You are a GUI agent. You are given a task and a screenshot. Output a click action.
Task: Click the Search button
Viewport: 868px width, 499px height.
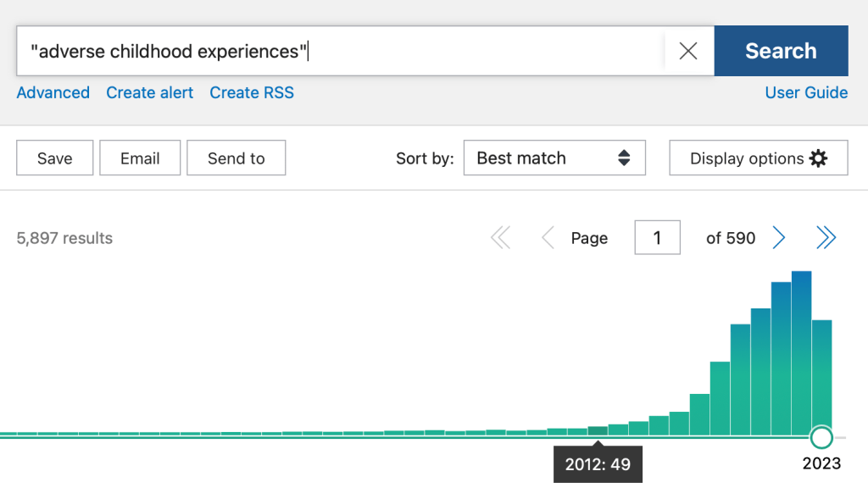780,51
